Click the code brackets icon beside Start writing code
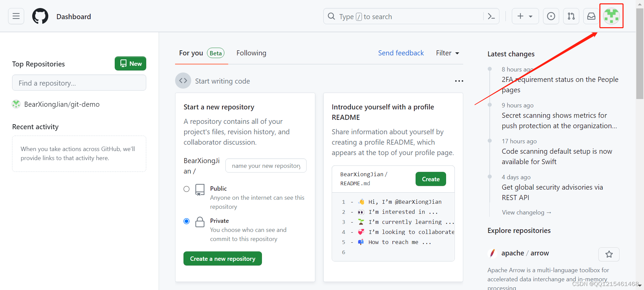The width and height of the screenshot is (644, 290). 183,81
